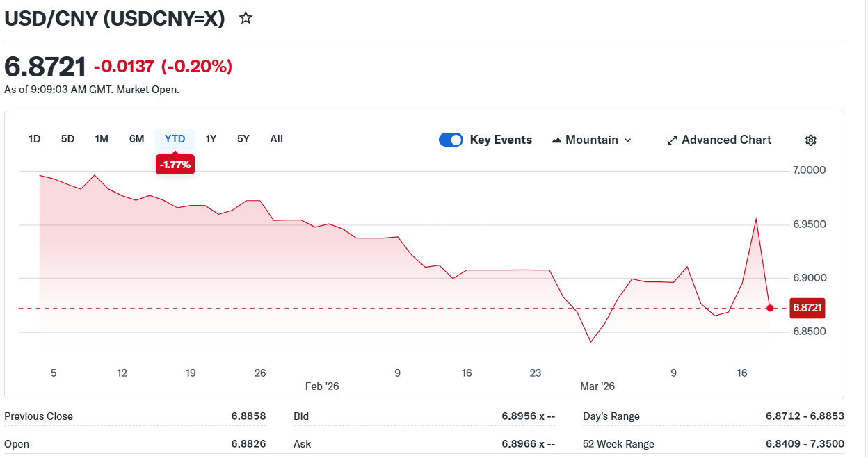Viewport: 868px width, 458px height.
Task: Click the Previous Close label
Action: pyautogui.click(x=39, y=416)
